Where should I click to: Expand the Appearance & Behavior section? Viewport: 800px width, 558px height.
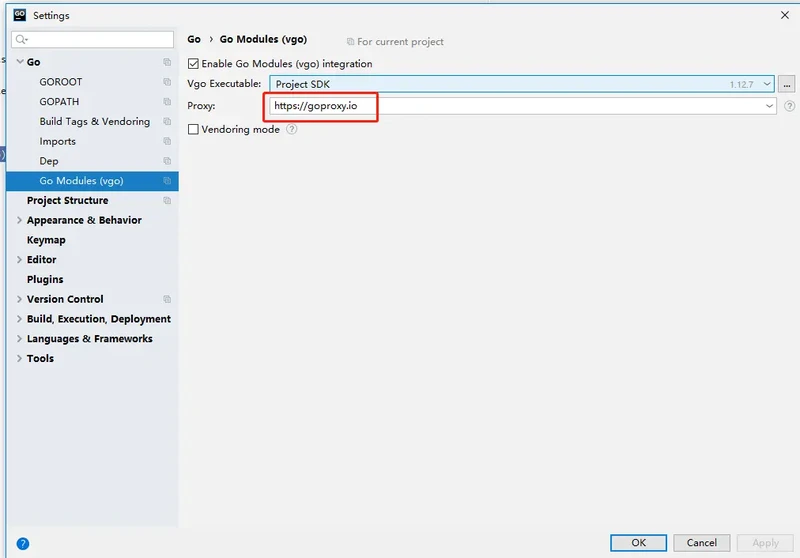click(19, 220)
